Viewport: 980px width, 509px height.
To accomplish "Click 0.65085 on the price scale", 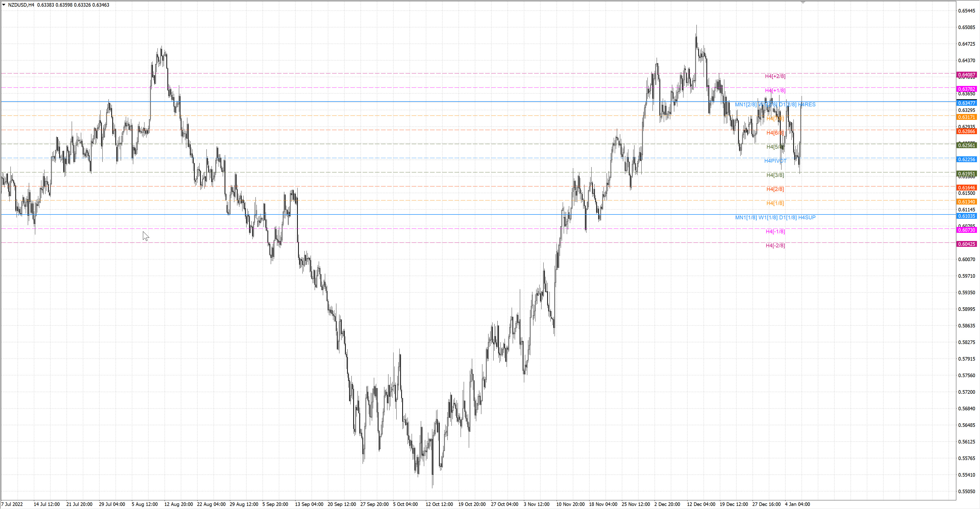I will [966, 27].
